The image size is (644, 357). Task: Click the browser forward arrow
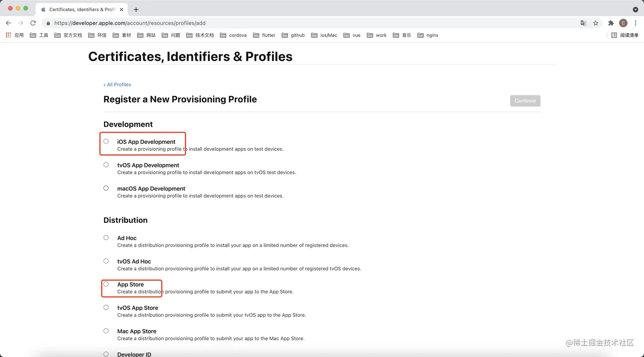(x=20, y=23)
